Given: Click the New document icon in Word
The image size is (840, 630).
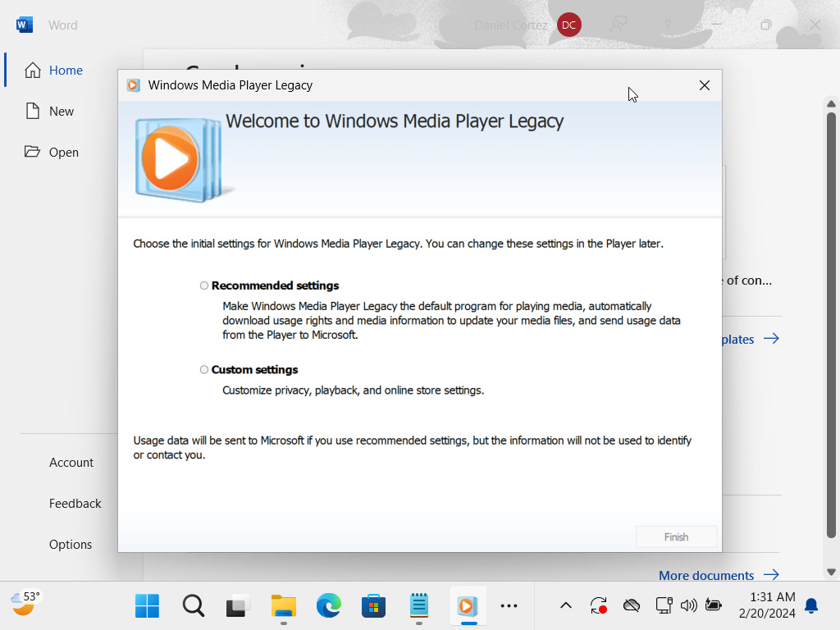Looking at the screenshot, I should click(33, 111).
